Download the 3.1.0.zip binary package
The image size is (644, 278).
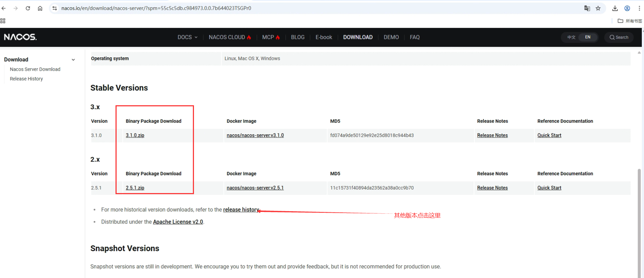tap(135, 135)
